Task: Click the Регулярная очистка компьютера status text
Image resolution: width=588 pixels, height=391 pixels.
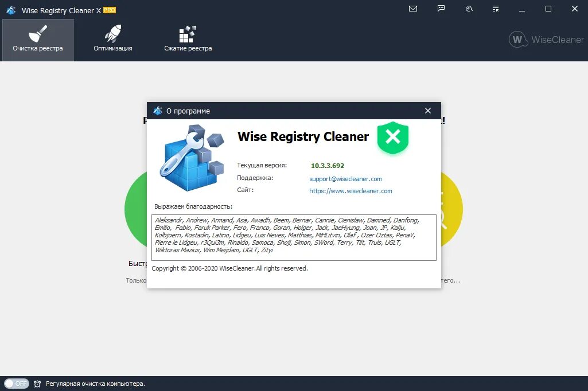Action: 95,384
